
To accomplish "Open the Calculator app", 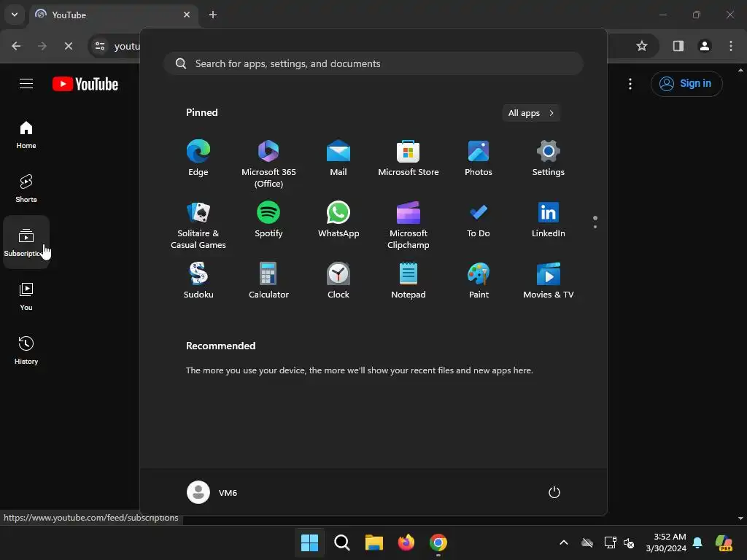I will click(268, 281).
